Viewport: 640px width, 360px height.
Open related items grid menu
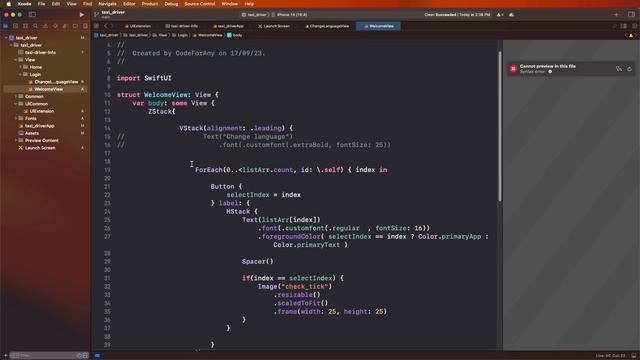pyautogui.click(x=96, y=26)
